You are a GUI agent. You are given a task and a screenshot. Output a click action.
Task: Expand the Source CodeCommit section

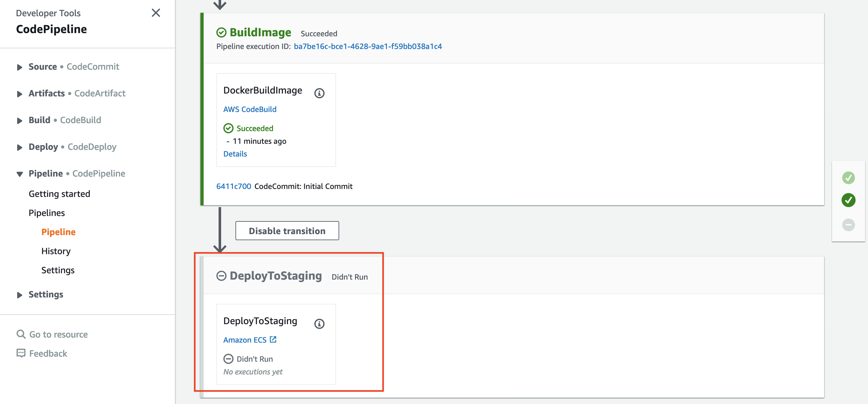pos(19,67)
